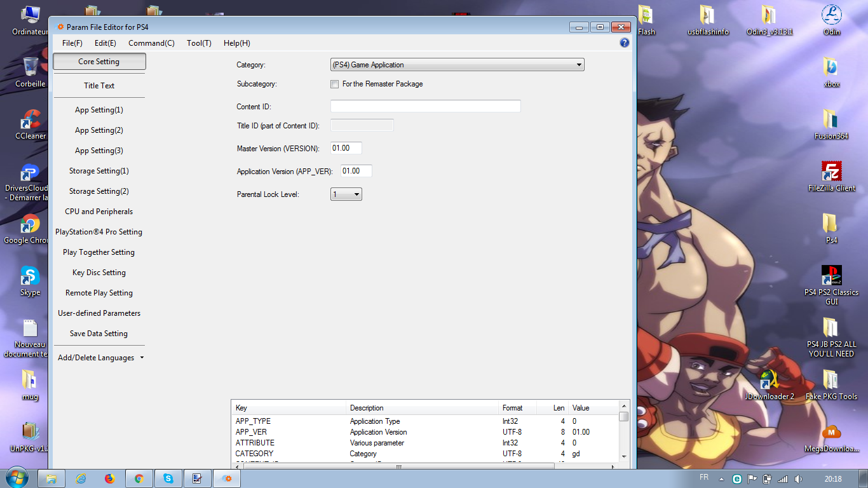Open the File(F) menu
Viewport: 868px width, 488px height.
[72, 43]
